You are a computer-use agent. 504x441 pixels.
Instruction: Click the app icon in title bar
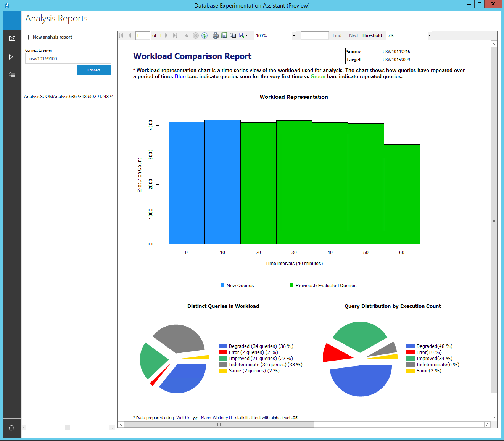[x=6, y=5]
